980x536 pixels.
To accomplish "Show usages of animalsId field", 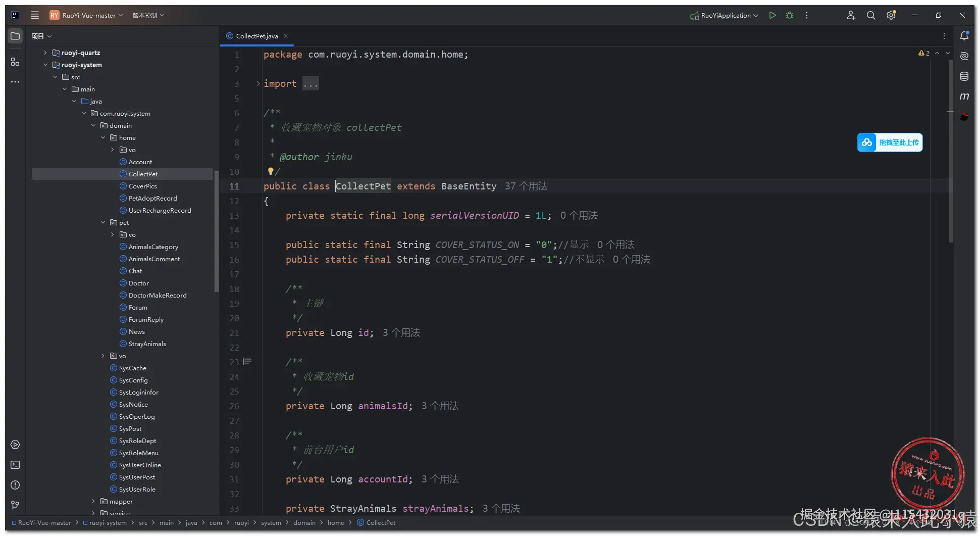I will click(440, 406).
